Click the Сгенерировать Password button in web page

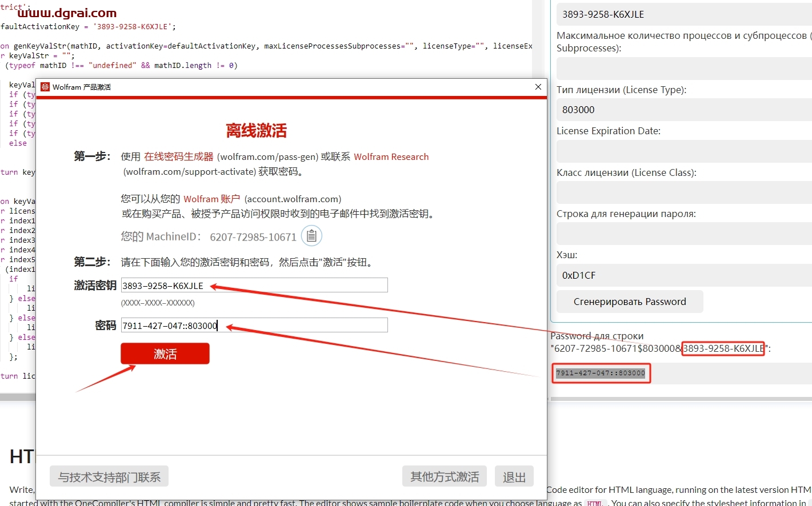pos(630,302)
